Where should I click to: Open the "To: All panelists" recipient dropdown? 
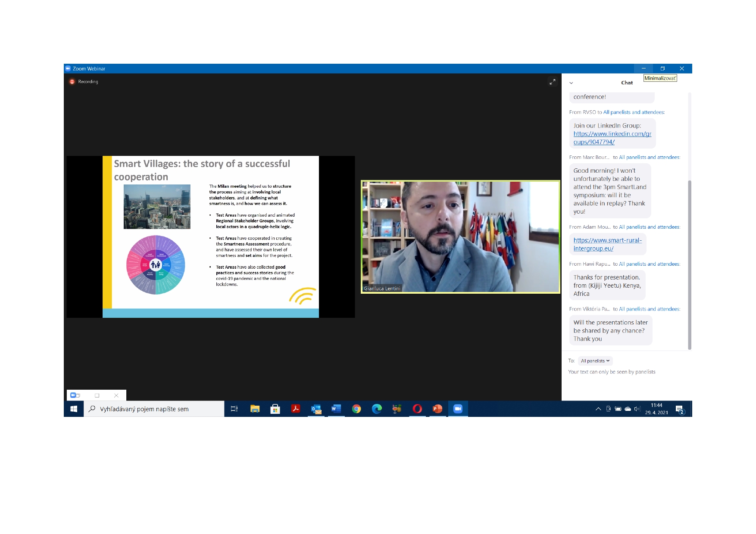click(595, 361)
